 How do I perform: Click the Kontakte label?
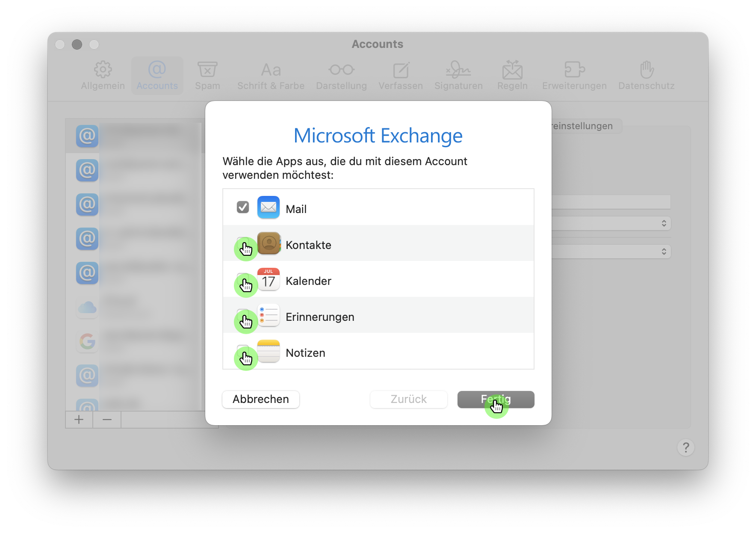coord(308,245)
